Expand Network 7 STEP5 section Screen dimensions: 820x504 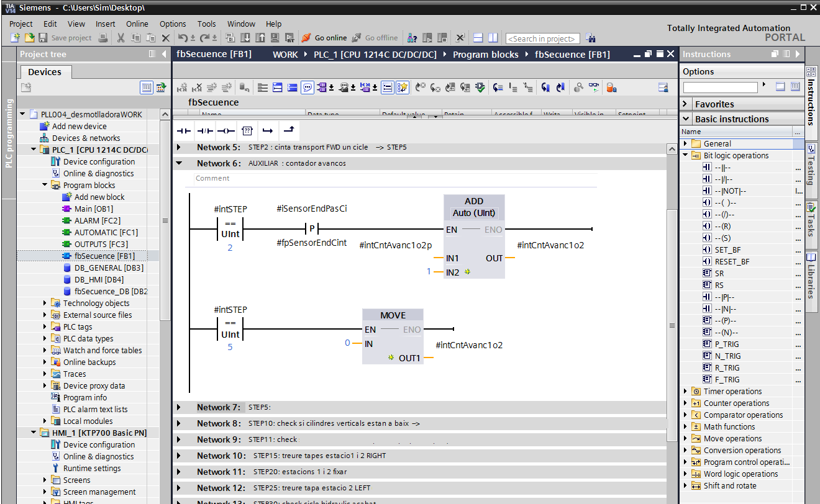[179, 408]
